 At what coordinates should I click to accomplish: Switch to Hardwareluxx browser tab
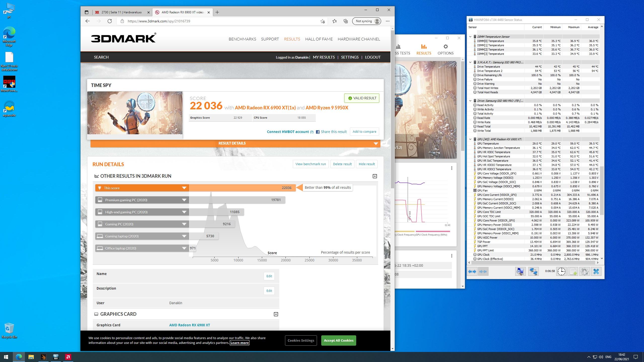pos(122,12)
